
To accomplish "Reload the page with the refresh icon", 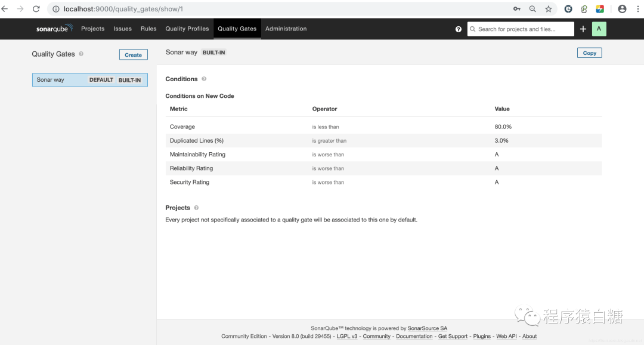I will (x=36, y=8).
